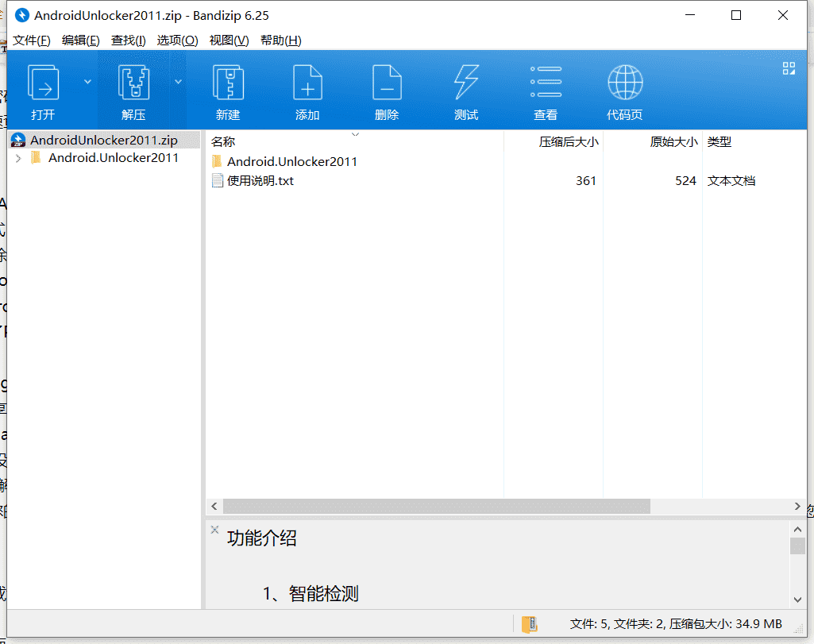Open the 帮助(H) menu
The height and width of the screenshot is (644, 814).
281,40
